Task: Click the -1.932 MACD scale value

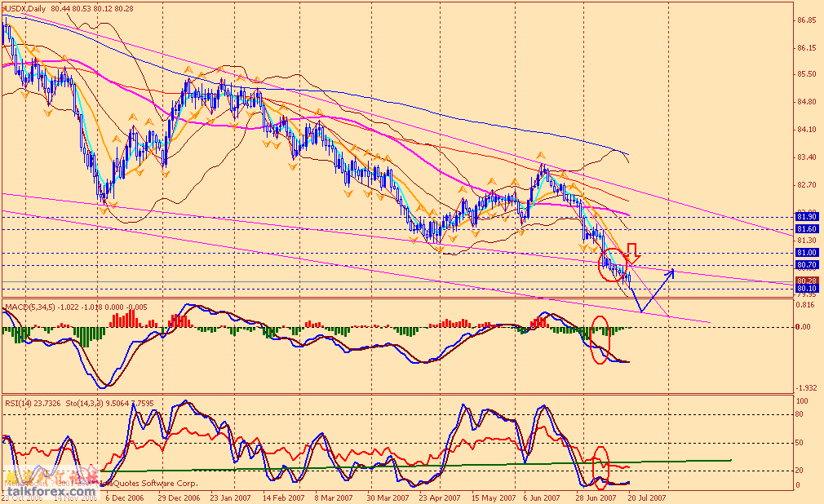Action: (807, 388)
